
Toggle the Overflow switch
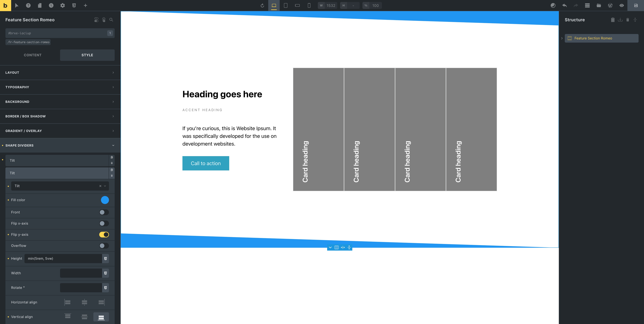[104, 246]
